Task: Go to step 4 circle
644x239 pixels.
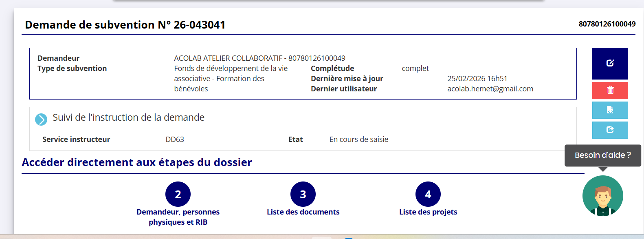Action: click(x=428, y=194)
